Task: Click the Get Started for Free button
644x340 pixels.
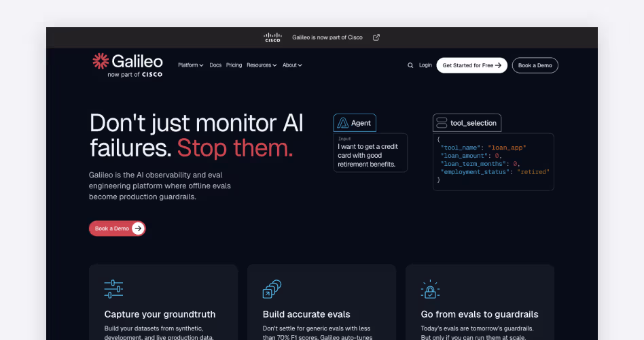Action: coord(471,65)
